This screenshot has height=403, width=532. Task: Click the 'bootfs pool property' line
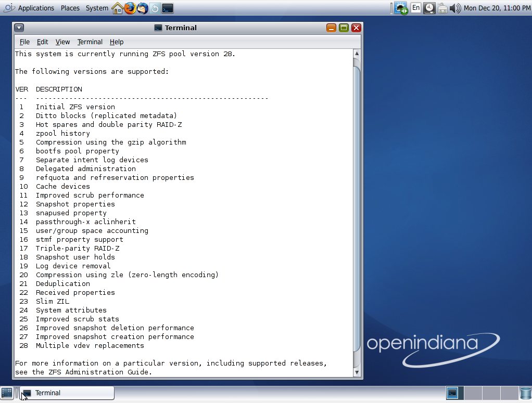(78, 151)
